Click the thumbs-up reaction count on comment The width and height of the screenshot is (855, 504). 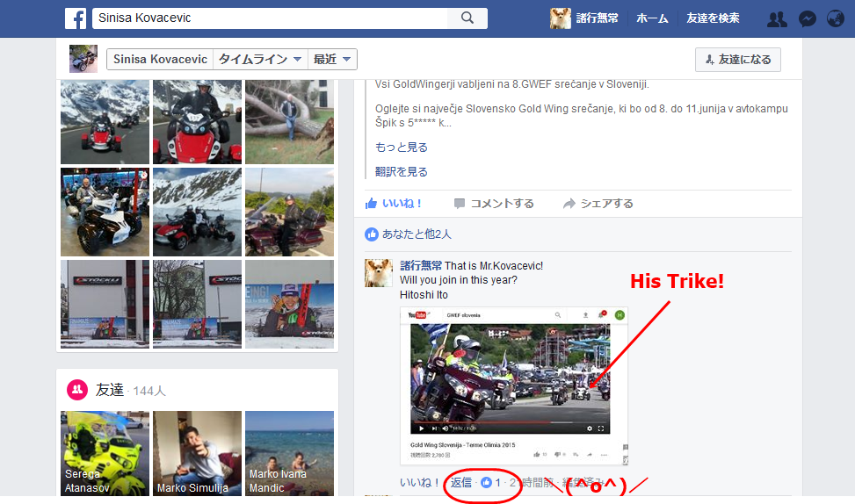pyautogui.click(x=490, y=483)
